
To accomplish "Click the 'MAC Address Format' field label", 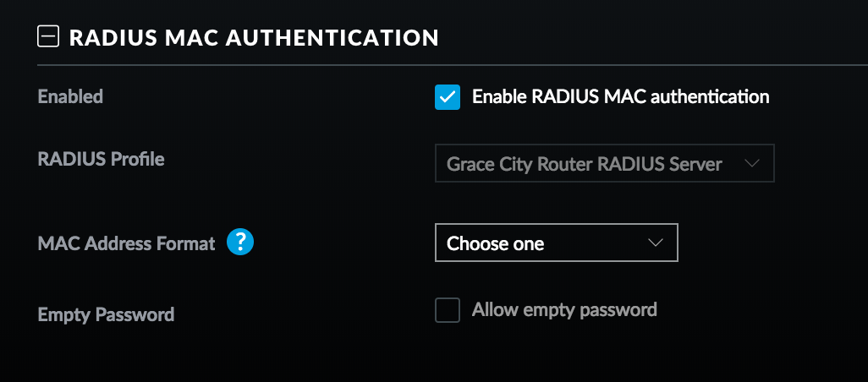I will pyautogui.click(x=126, y=243).
